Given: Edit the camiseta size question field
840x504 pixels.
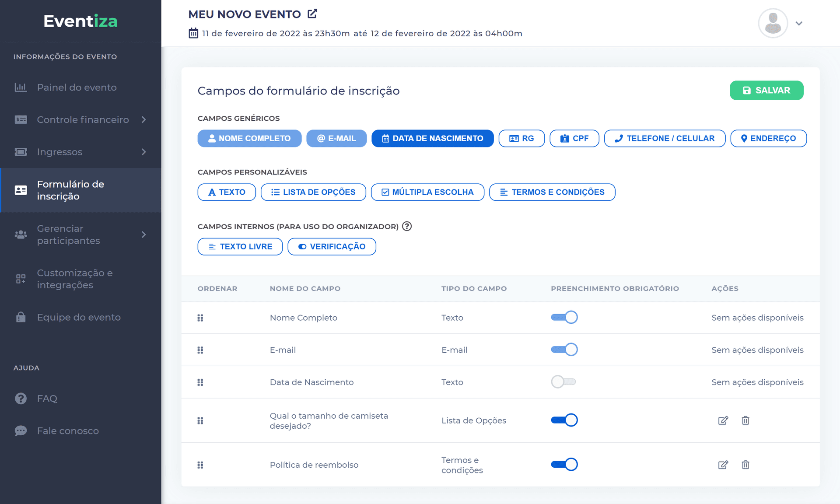Looking at the screenshot, I should [723, 420].
